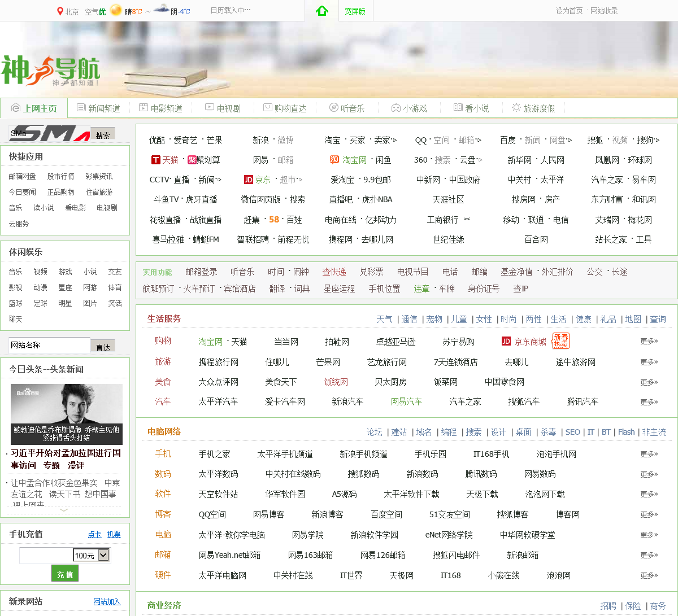Open the 小游戏 tab
The width and height of the screenshot is (678, 616).
coord(409,108)
